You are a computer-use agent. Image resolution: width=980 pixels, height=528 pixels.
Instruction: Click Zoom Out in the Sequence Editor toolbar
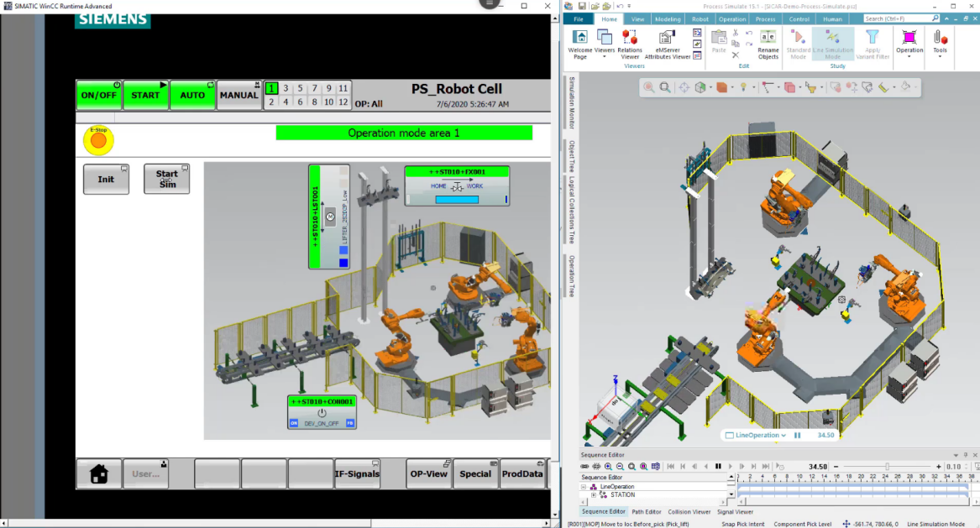(620, 466)
